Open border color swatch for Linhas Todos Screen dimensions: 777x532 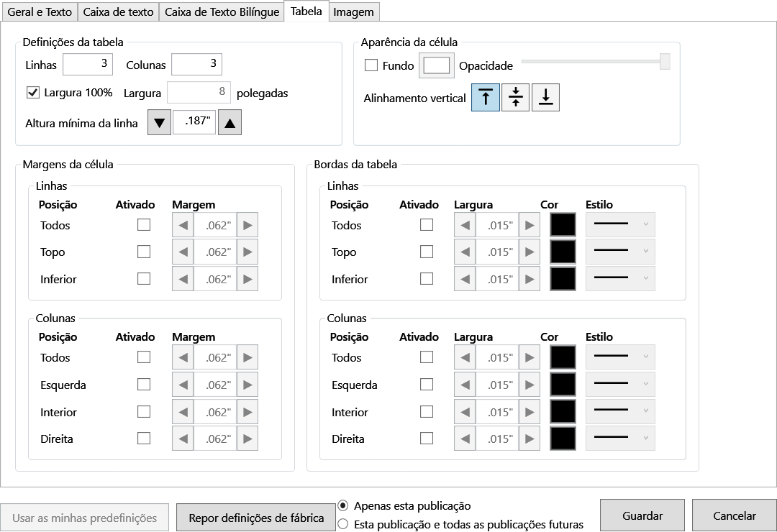pos(563,225)
